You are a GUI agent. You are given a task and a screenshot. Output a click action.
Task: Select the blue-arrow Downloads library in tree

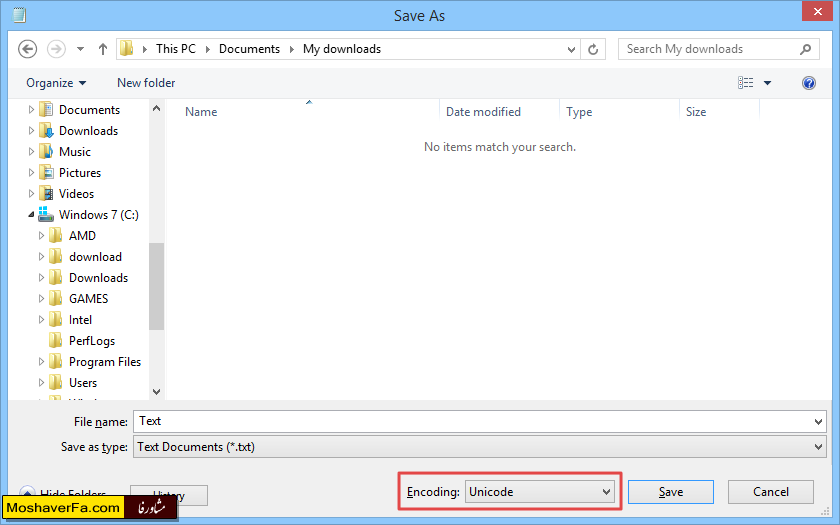click(x=88, y=131)
